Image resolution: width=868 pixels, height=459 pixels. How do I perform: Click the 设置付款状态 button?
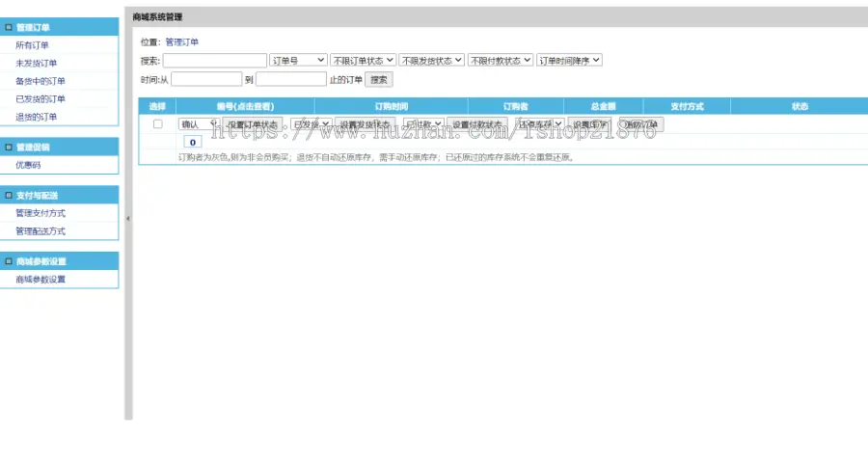click(477, 124)
